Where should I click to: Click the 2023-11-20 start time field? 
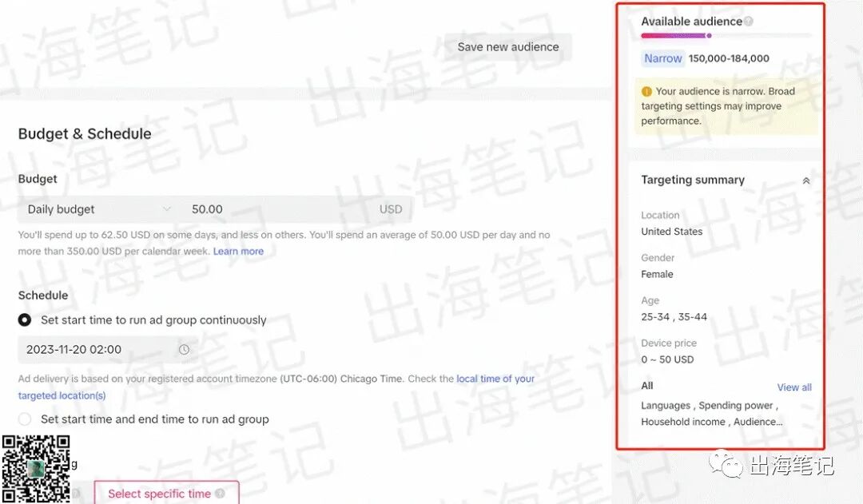88,349
